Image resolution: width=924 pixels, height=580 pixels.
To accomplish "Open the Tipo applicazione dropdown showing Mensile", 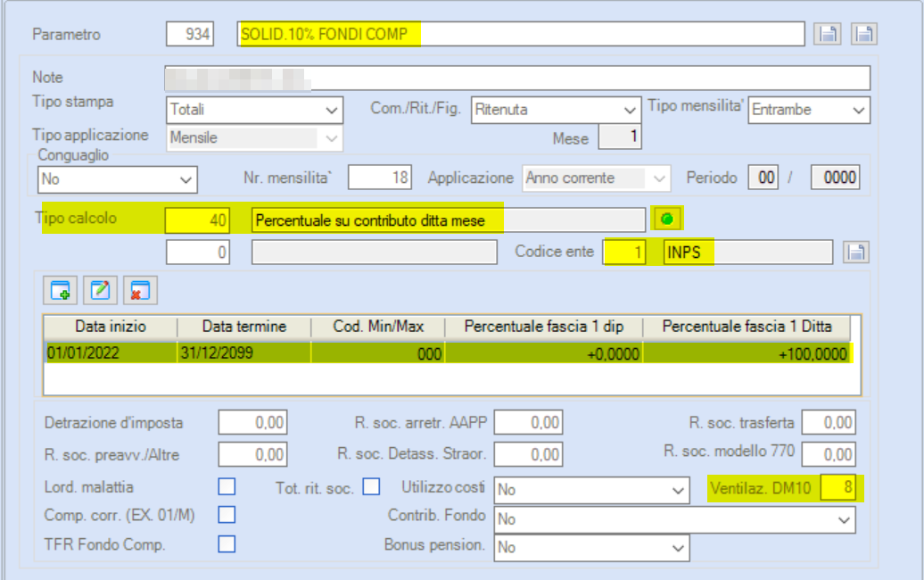I will click(254, 138).
